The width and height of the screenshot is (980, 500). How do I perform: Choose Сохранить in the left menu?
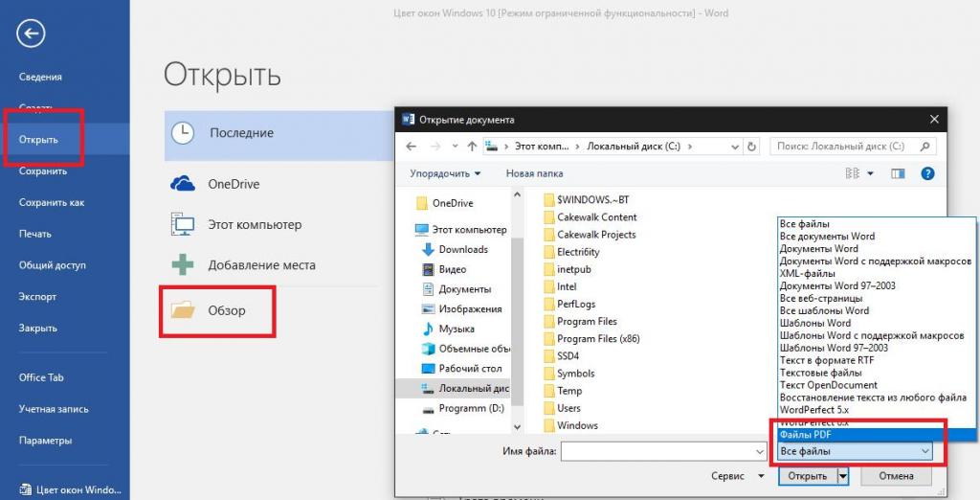(x=42, y=170)
